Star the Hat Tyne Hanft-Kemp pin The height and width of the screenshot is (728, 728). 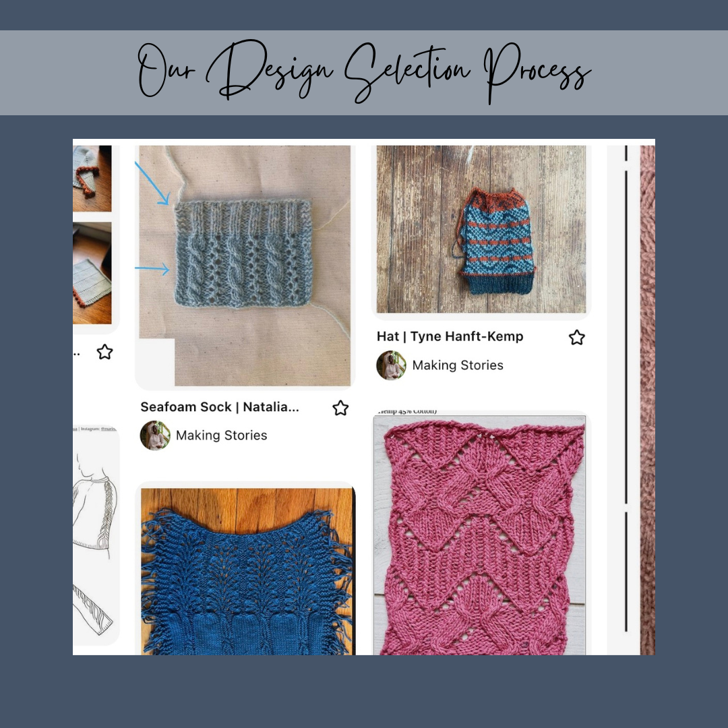pos(576,338)
